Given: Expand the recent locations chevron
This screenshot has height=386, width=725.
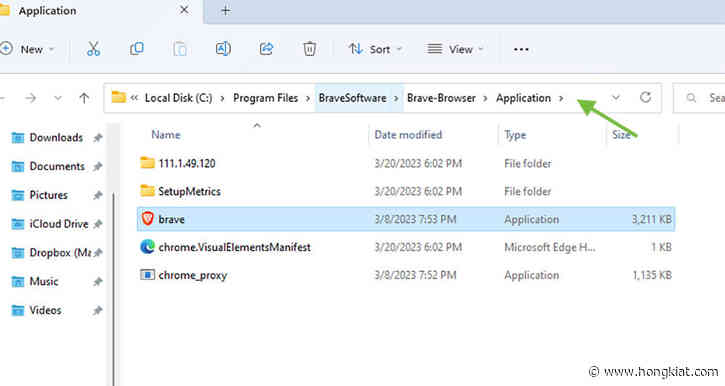Looking at the screenshot, I should point(58,98).
